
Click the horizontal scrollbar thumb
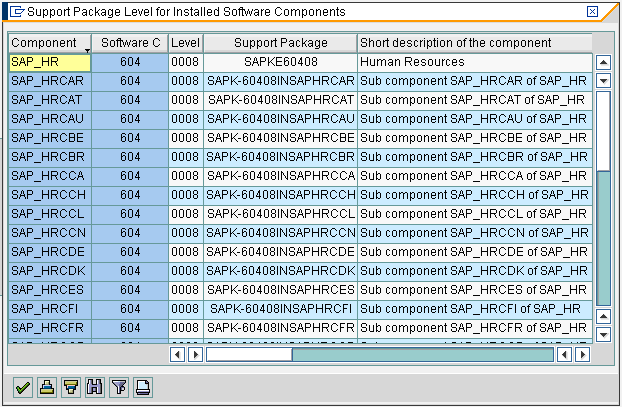tap(420, 354)
